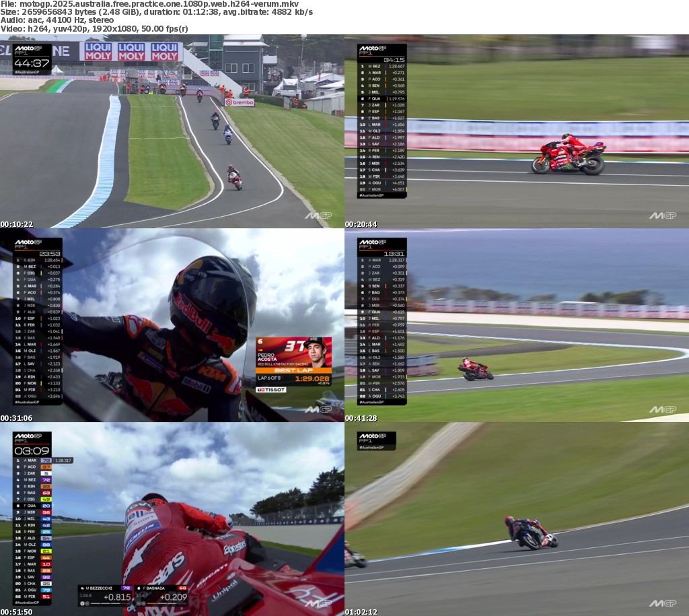
Task: Click the Liqui Moly bridge banner
Action: click(x=131, y=52)
